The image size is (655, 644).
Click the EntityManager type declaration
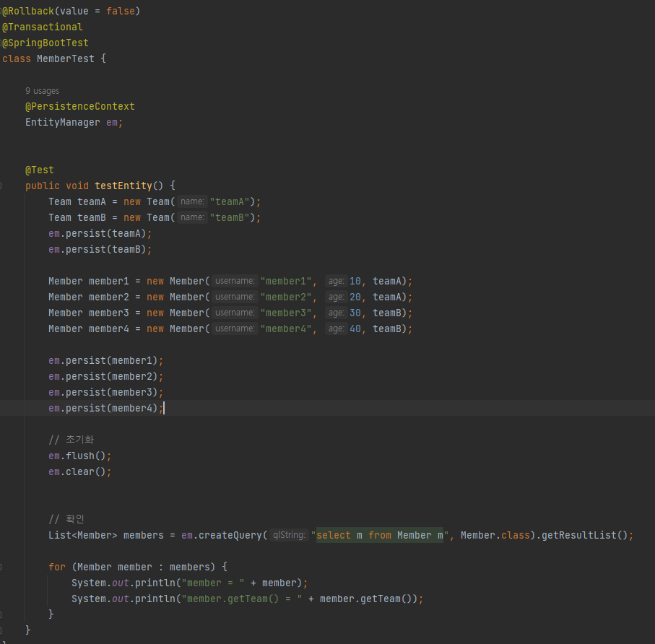coord(63,122)
